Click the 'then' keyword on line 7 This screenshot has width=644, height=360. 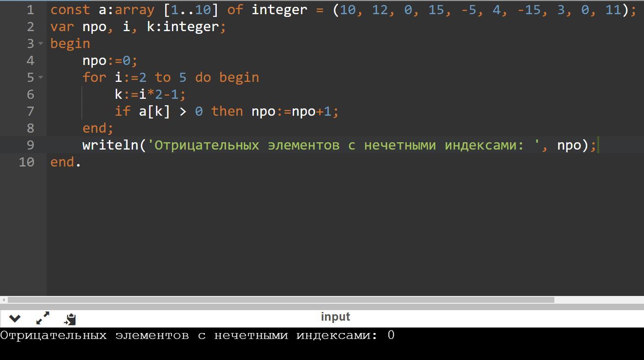[x=227, y=111]
